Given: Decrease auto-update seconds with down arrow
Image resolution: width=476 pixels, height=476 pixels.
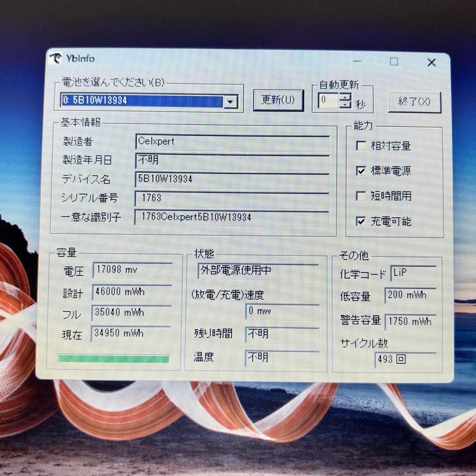Looking at the screenshot, I should point(345,104).
